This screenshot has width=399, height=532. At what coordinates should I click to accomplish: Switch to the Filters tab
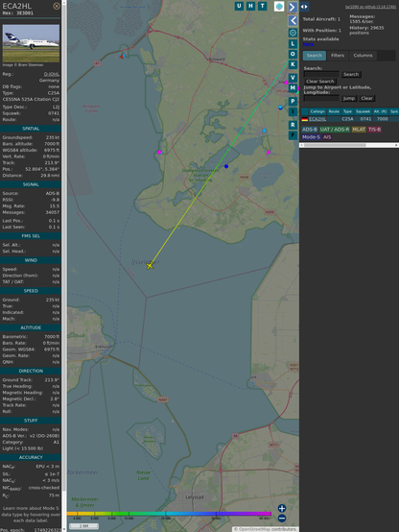point(338,56)
